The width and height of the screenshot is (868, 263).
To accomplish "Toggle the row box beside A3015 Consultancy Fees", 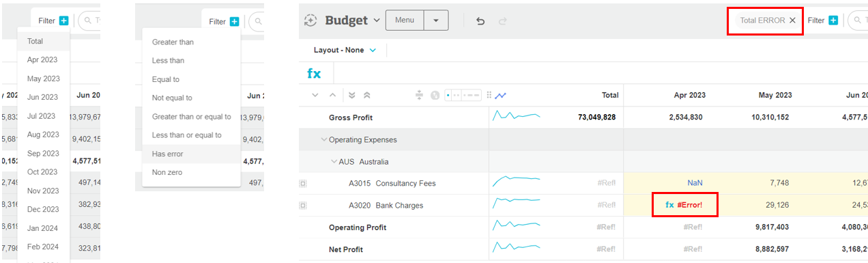I will pyautogui.click(x=302, y=184).
